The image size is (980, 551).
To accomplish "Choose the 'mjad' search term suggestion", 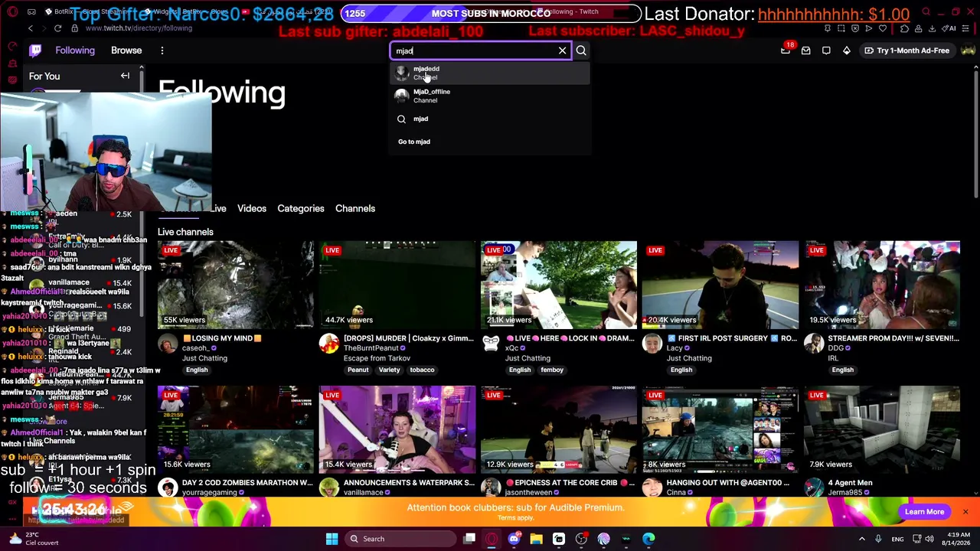I will tap(490, 119).
